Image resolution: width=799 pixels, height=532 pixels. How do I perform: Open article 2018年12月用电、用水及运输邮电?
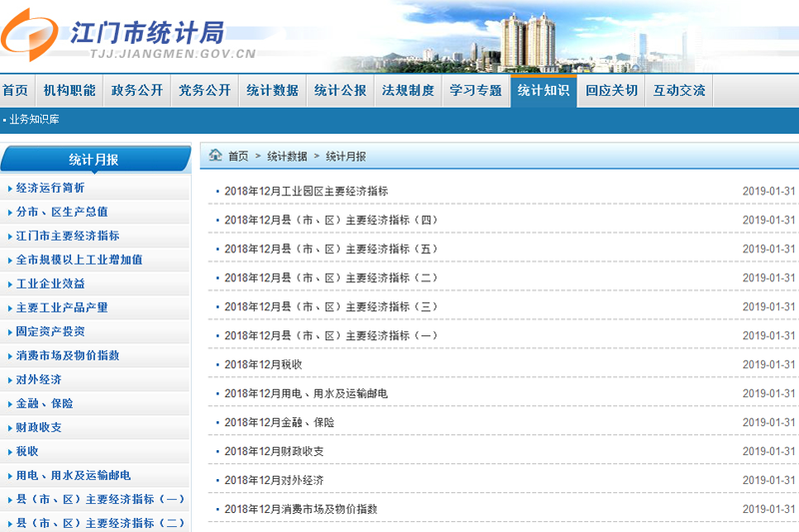point(307,393)
